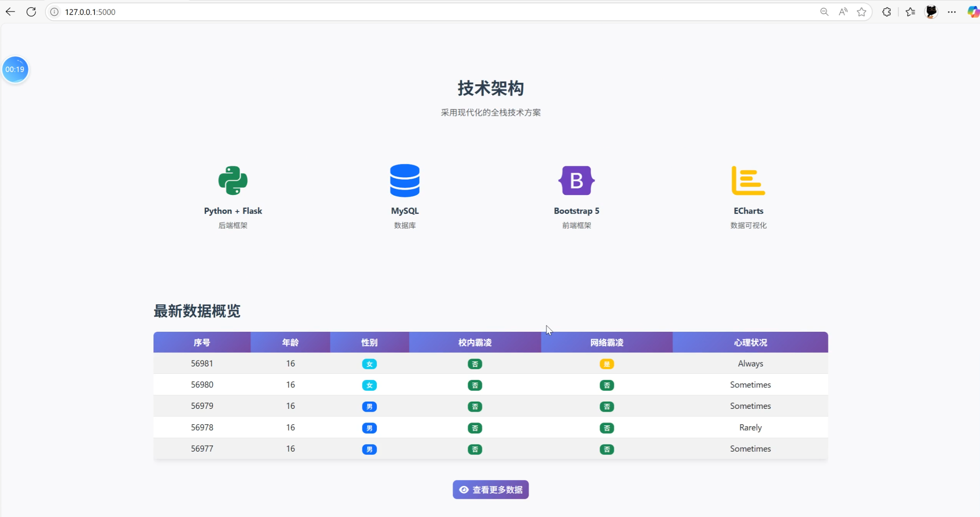
Task: Click the 女 gender badge in row 56980
Action: 369,385
